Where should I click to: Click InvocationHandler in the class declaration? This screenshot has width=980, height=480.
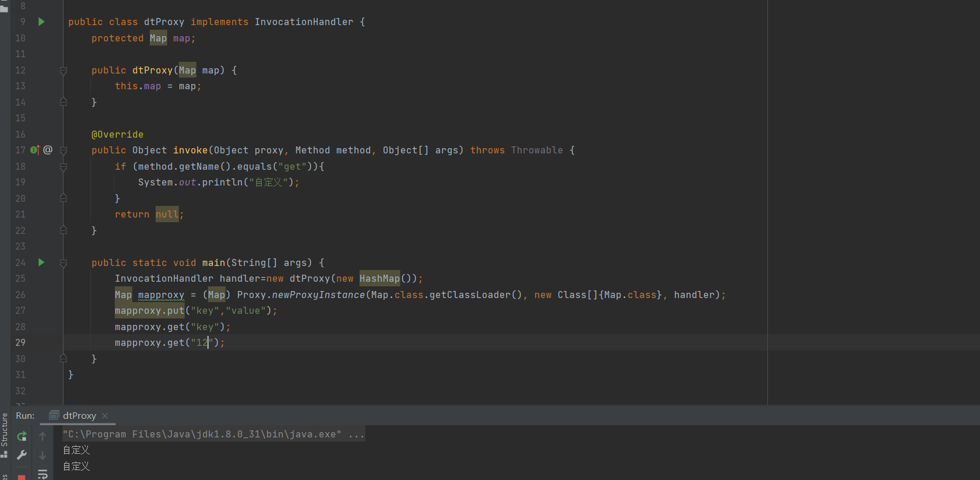[x=304, y=22]
